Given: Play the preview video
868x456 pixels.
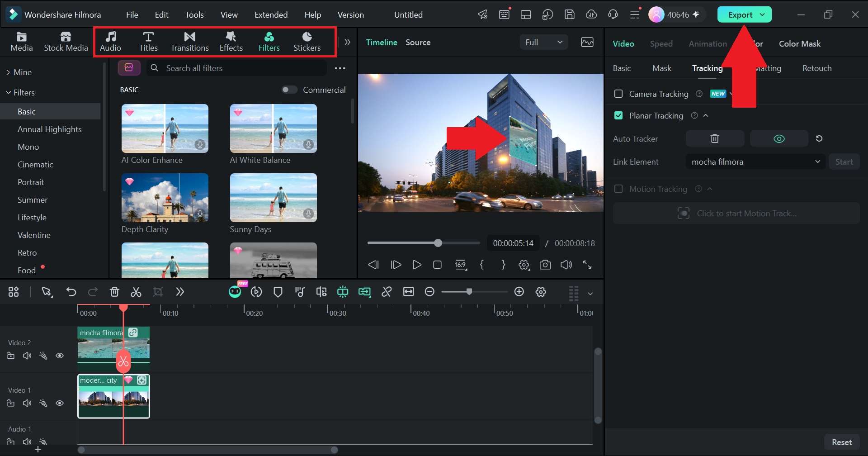Looking at the screenshot, I should click(417, 265).
